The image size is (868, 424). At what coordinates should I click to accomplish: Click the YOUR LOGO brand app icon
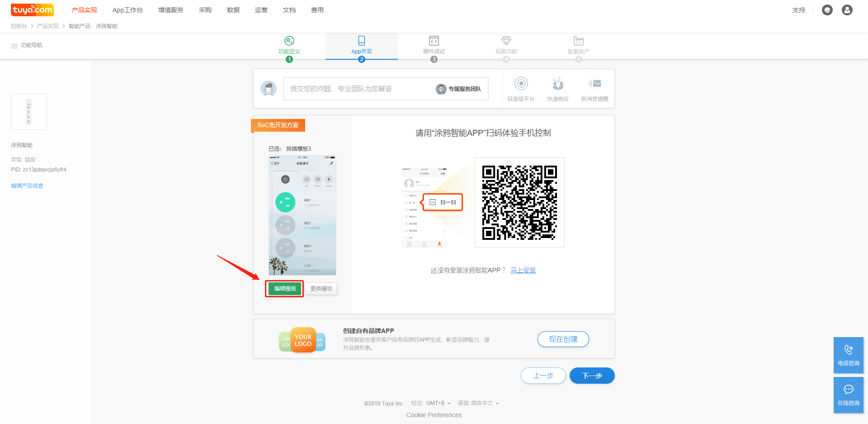(302, 340)
